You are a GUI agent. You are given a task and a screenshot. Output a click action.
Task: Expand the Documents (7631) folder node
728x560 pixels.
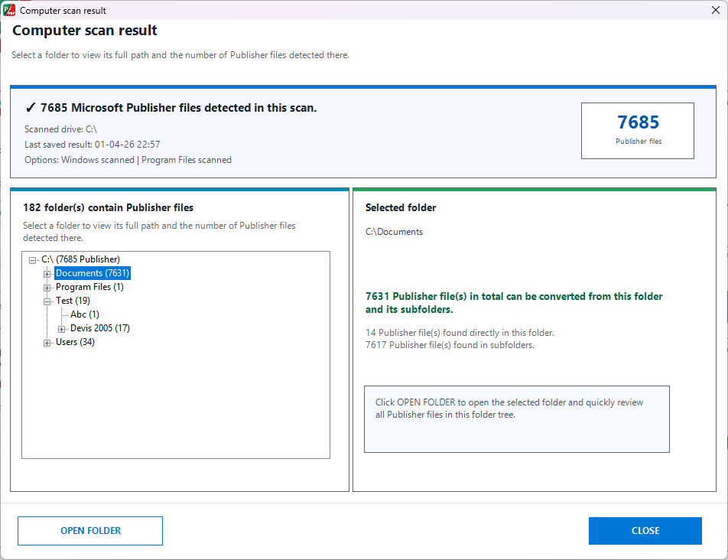click(47, 274)
